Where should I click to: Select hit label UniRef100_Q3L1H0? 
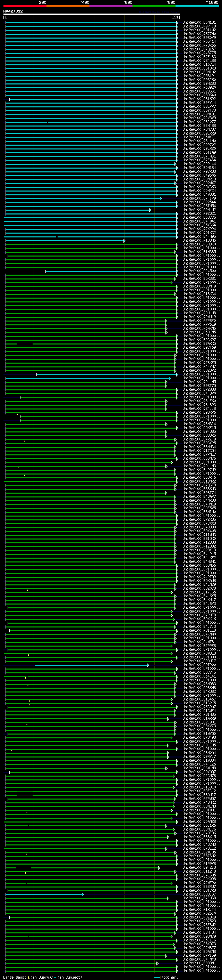(199, 141)
